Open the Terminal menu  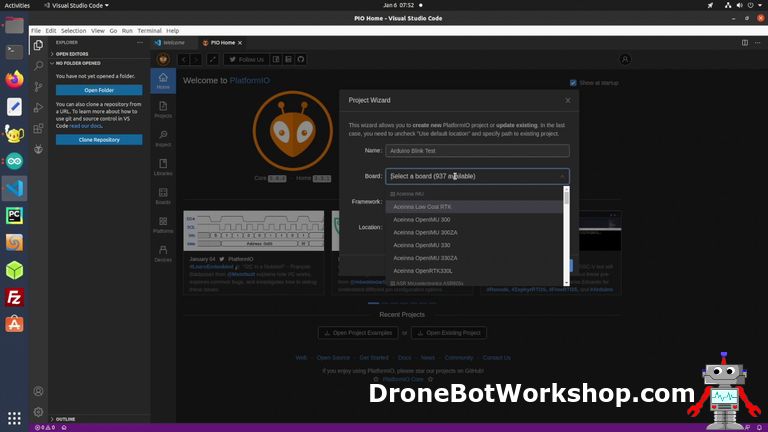(x=149, y=30)
